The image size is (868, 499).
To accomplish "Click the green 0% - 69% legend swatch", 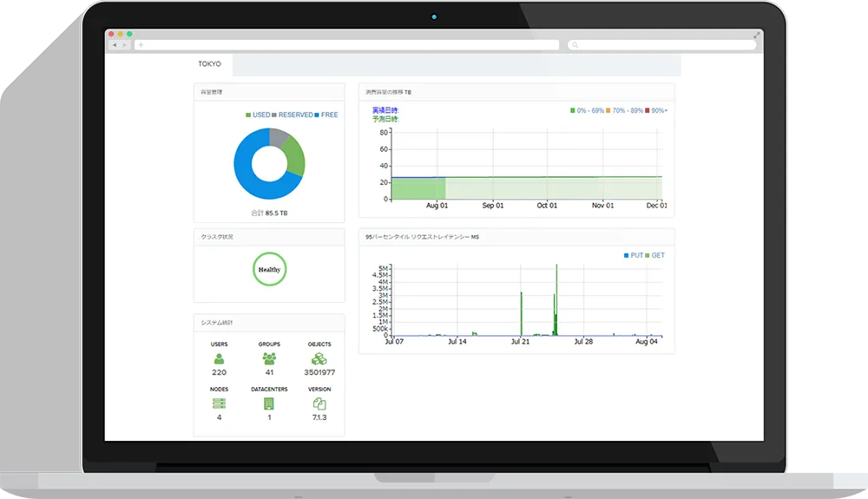I will (573, 111).
